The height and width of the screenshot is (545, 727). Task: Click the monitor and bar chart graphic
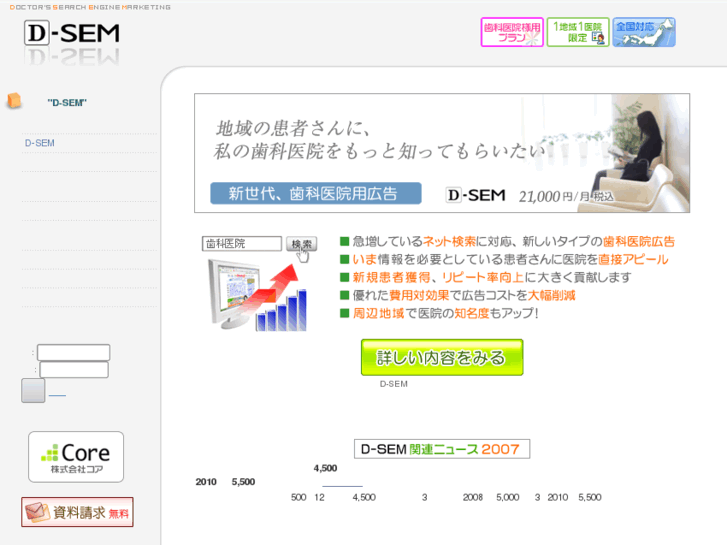pos(258,295)
